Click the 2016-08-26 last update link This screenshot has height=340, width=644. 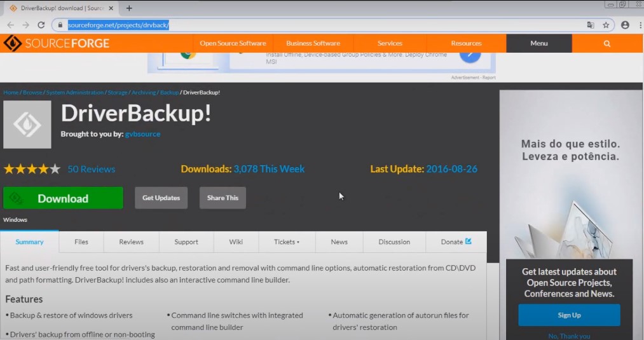[452, 169]
